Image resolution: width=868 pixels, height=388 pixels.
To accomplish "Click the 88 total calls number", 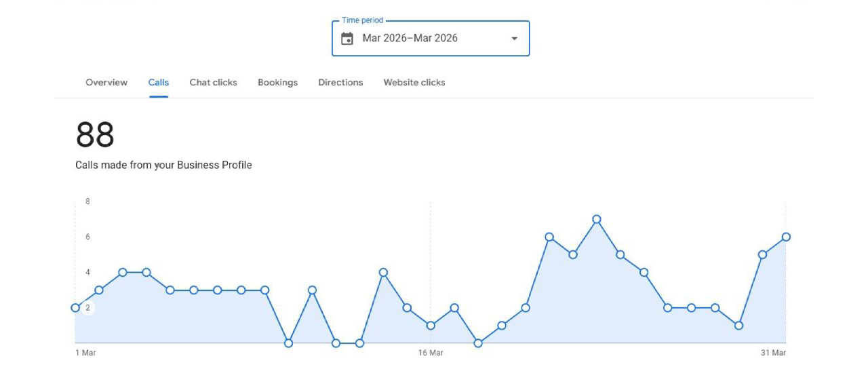I will pos(95,135).
